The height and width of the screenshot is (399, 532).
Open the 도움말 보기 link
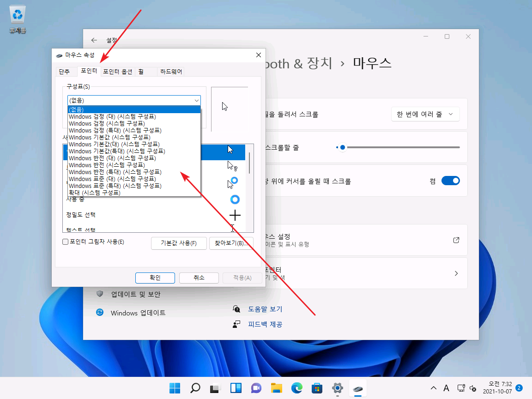(265, 309)
